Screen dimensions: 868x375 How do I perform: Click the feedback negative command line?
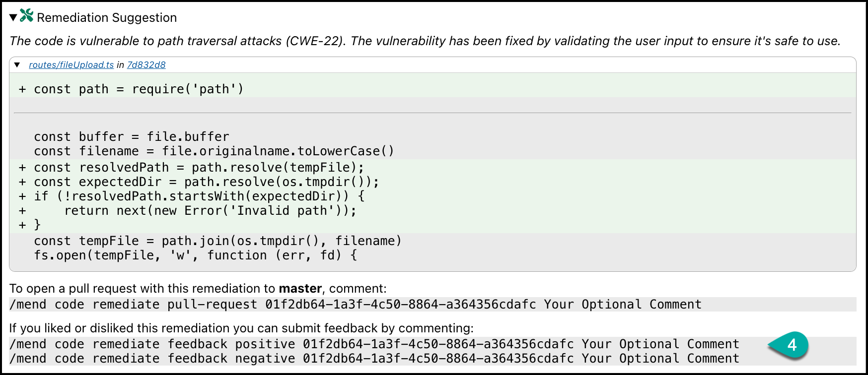tap(374, 359)
